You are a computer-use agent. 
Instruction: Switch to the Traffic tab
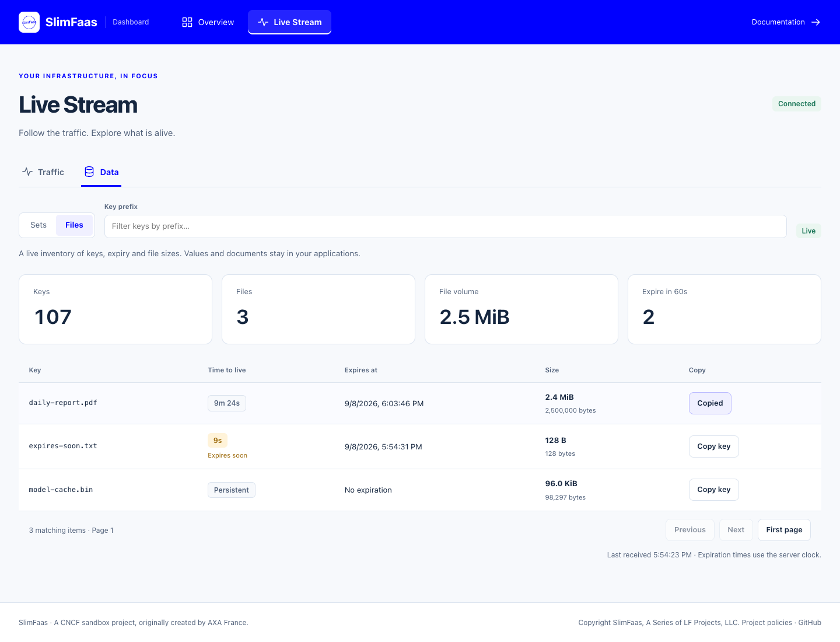point(43,172)
